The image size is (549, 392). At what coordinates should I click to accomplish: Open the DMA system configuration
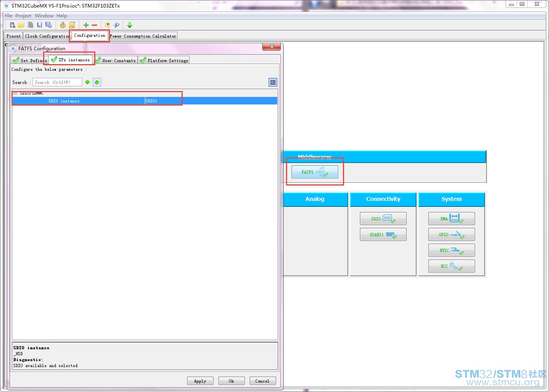pyautogui.click(x=452, y=219)
